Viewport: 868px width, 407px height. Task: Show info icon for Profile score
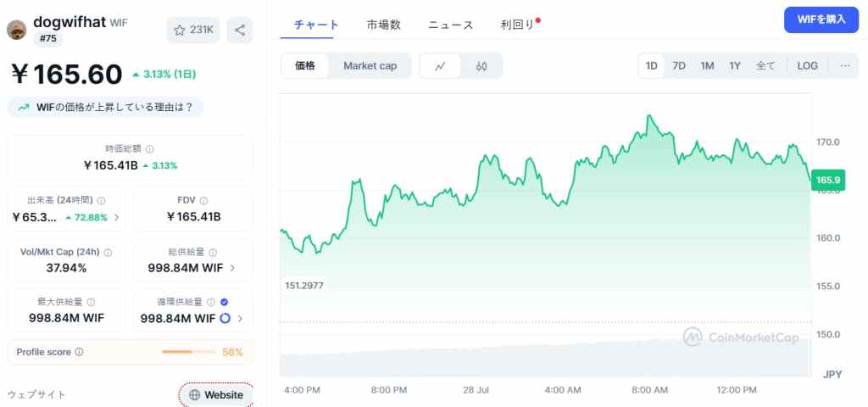(79, 352)
